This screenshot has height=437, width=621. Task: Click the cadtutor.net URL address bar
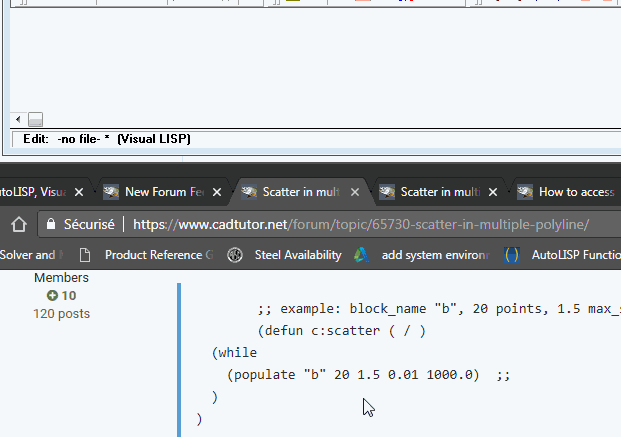point(361,225)
